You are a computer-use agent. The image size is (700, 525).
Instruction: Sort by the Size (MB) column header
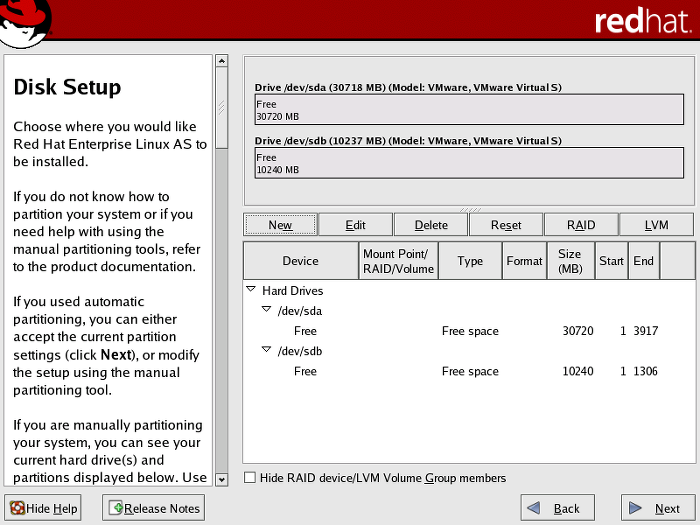pos(571,261)
